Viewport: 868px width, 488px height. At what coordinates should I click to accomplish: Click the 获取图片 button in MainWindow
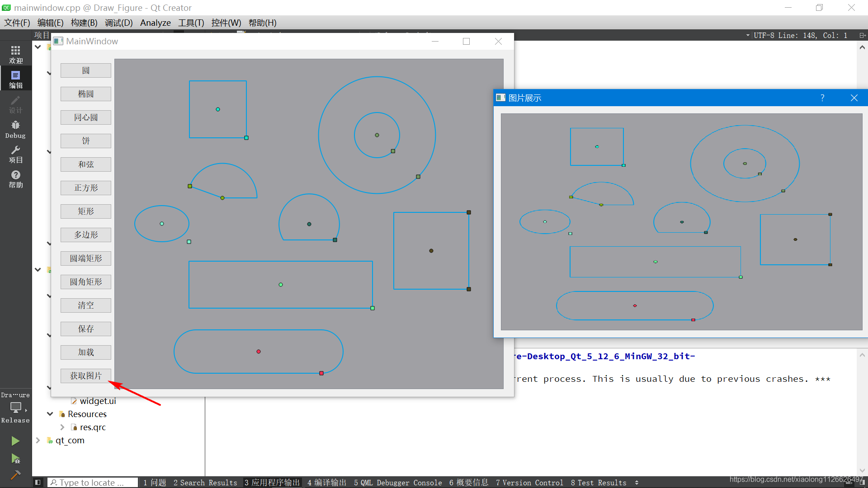(x=85, y=375)
